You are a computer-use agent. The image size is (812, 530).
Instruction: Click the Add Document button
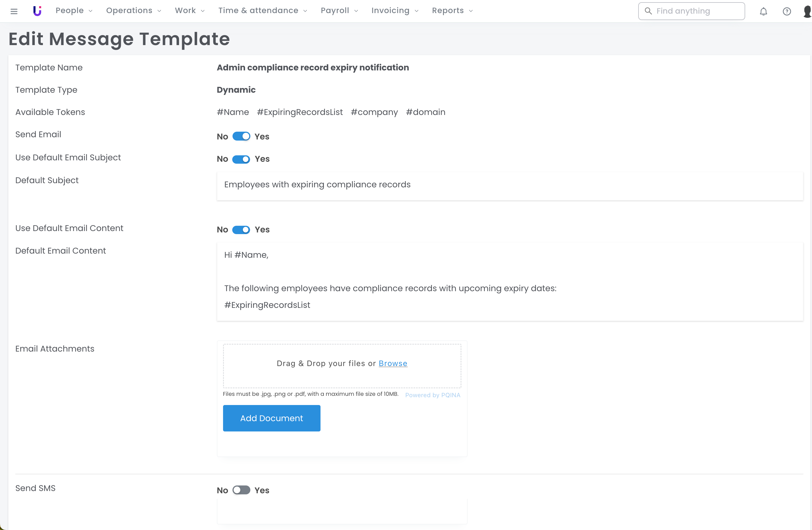coord(272,418)
